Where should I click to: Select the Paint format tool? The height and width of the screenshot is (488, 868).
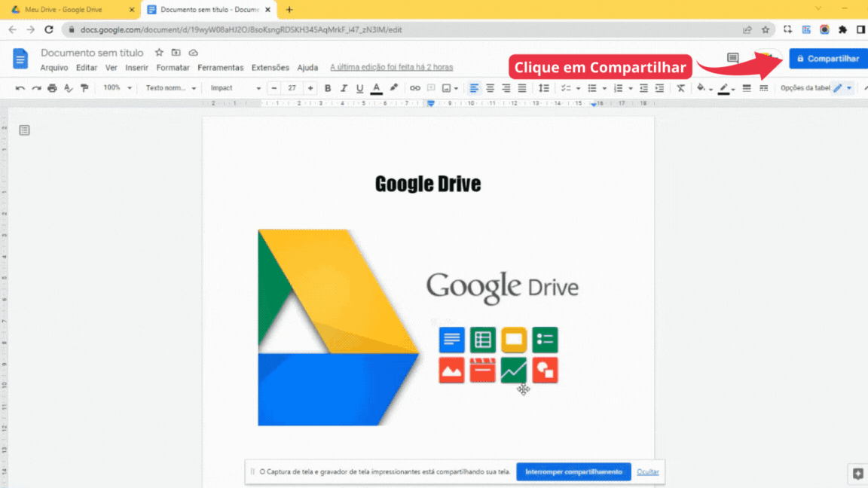pos(84,88)
